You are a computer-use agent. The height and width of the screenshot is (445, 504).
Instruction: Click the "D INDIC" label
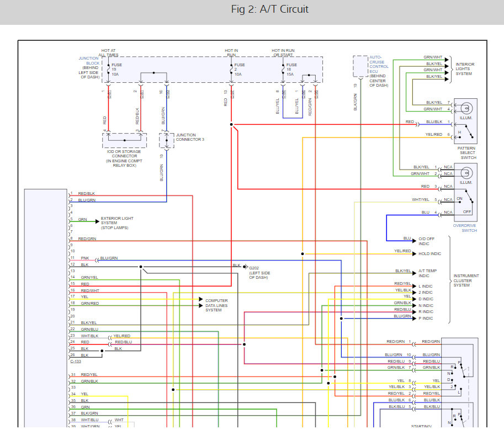coord(426,299)
